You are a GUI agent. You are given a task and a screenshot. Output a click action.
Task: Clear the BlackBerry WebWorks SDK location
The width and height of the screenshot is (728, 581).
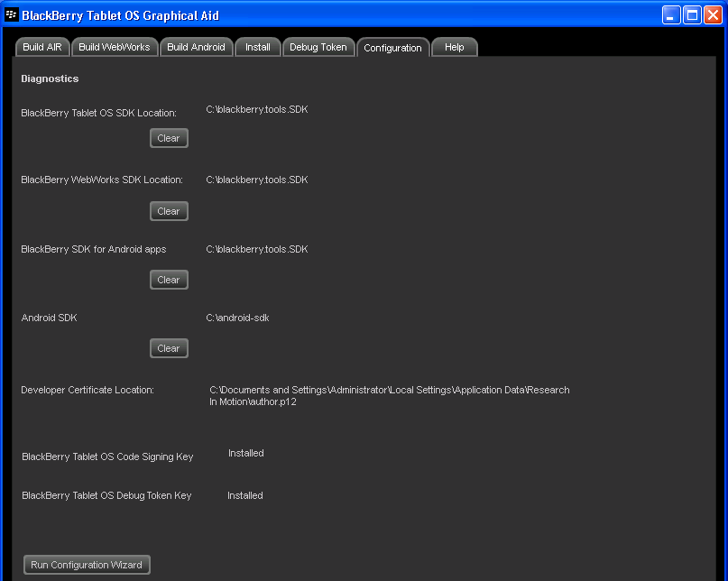point(169,211)
